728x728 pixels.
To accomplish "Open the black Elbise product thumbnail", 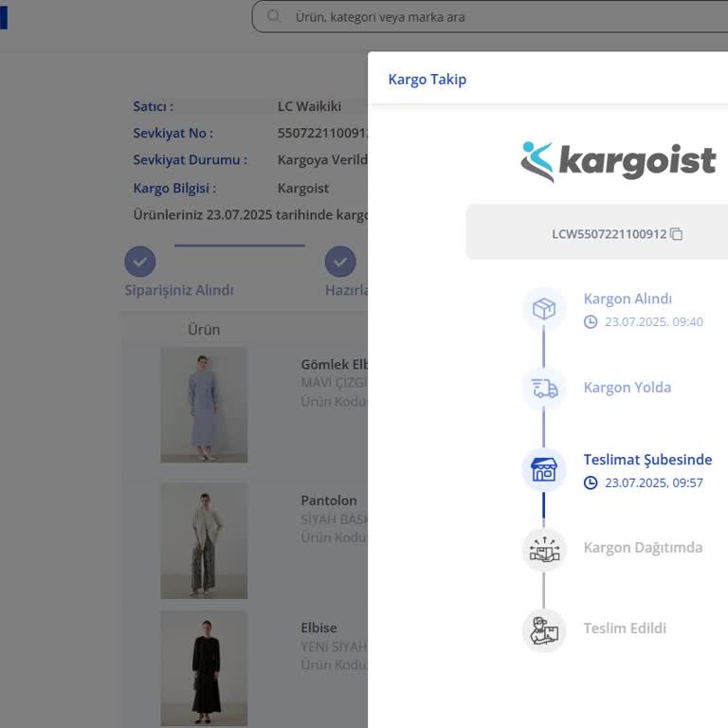I will [x=204, y=668].
